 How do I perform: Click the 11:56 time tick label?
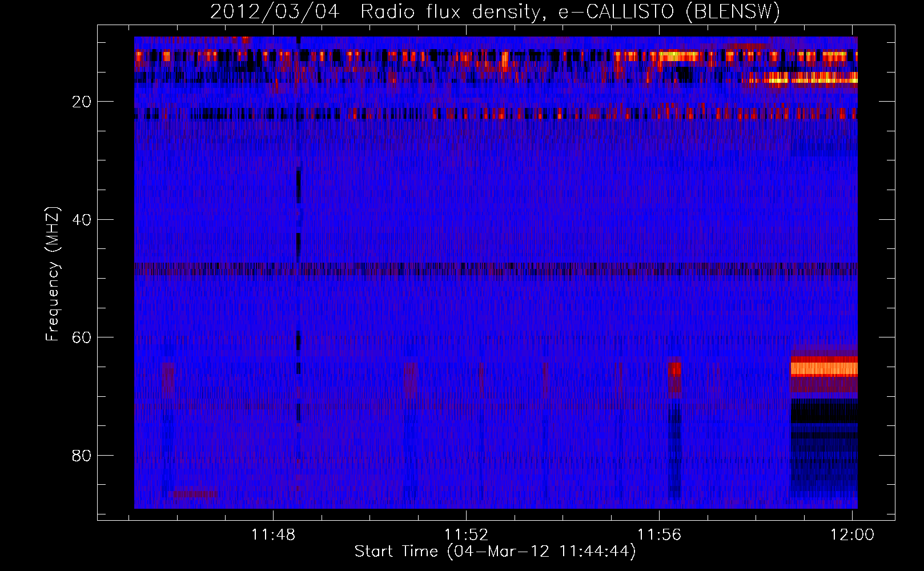(x=660, y=535)
